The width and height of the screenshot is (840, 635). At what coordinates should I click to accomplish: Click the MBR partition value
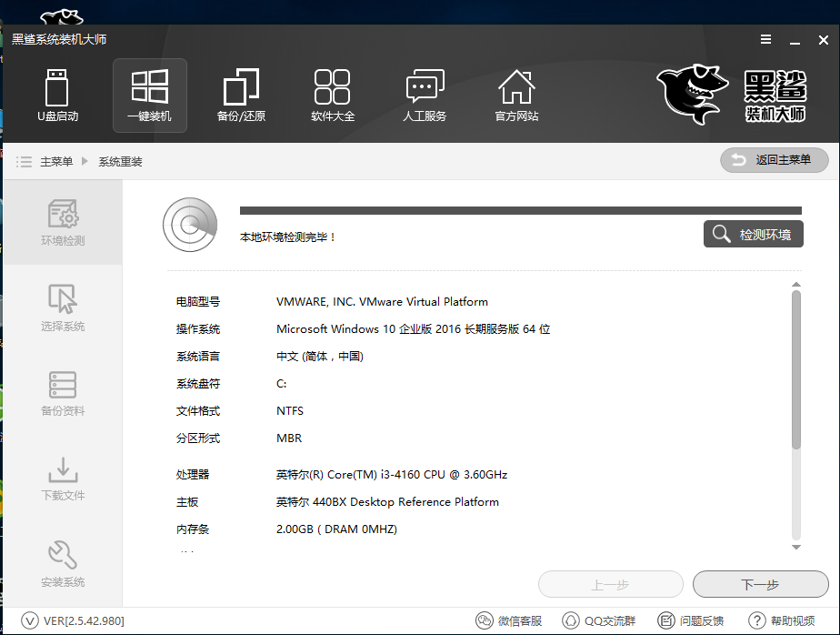289,438
